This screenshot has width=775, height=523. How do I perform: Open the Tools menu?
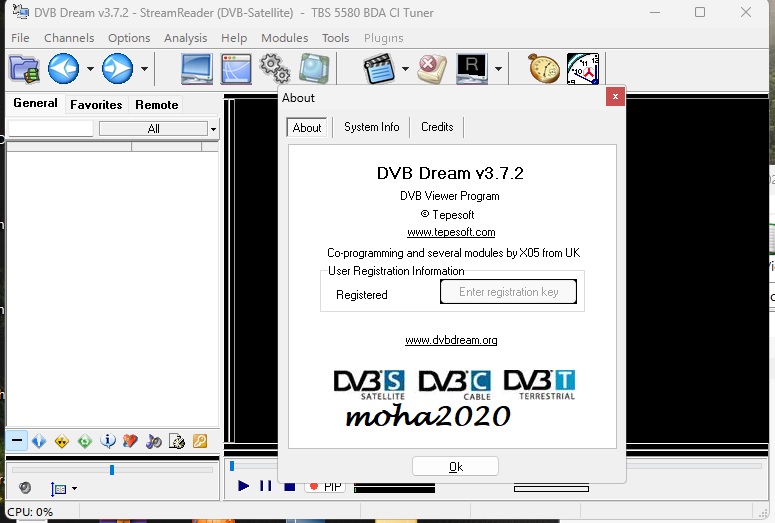336,38
